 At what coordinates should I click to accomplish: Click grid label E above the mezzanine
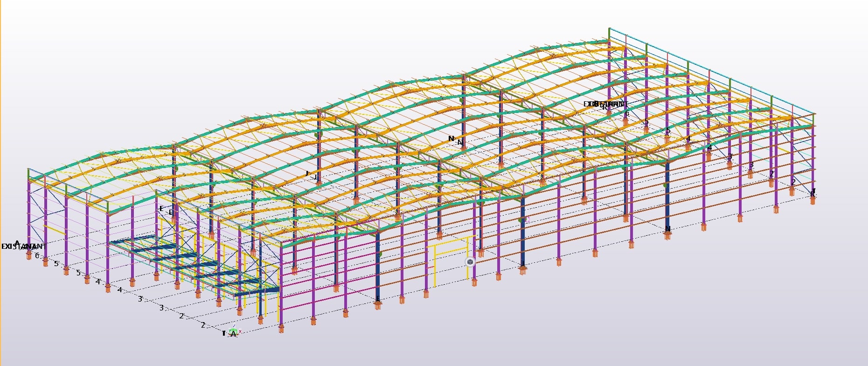coord(161,209)
